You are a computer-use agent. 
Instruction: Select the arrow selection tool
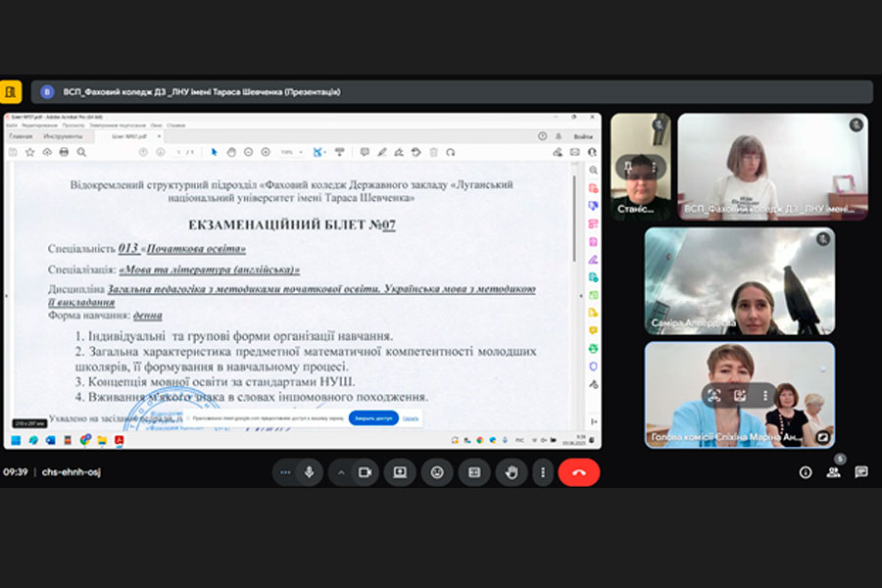(214, 153)
